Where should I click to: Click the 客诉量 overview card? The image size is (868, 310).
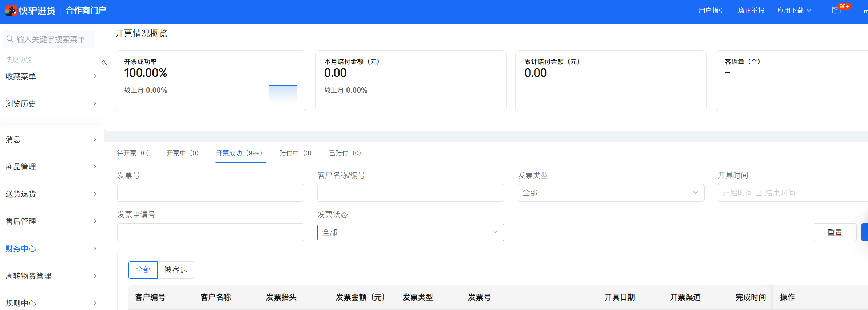(x=792, y=81)
